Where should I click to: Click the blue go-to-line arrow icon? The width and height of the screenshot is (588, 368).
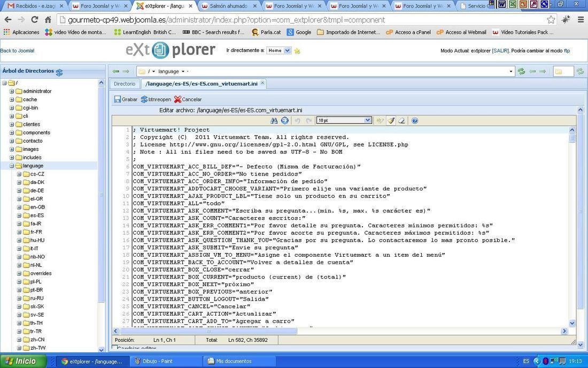(x=284, y=120)
